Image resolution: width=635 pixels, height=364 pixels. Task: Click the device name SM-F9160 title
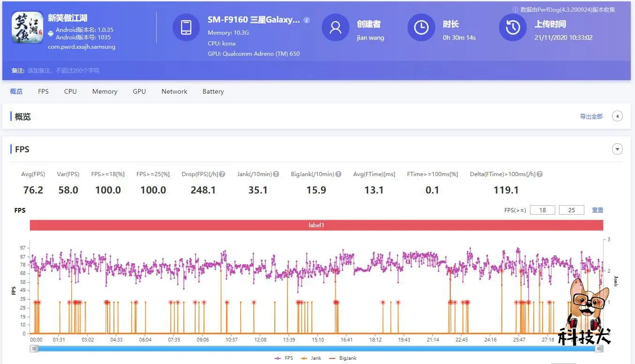pyautogui.click(x=254, y=20)
